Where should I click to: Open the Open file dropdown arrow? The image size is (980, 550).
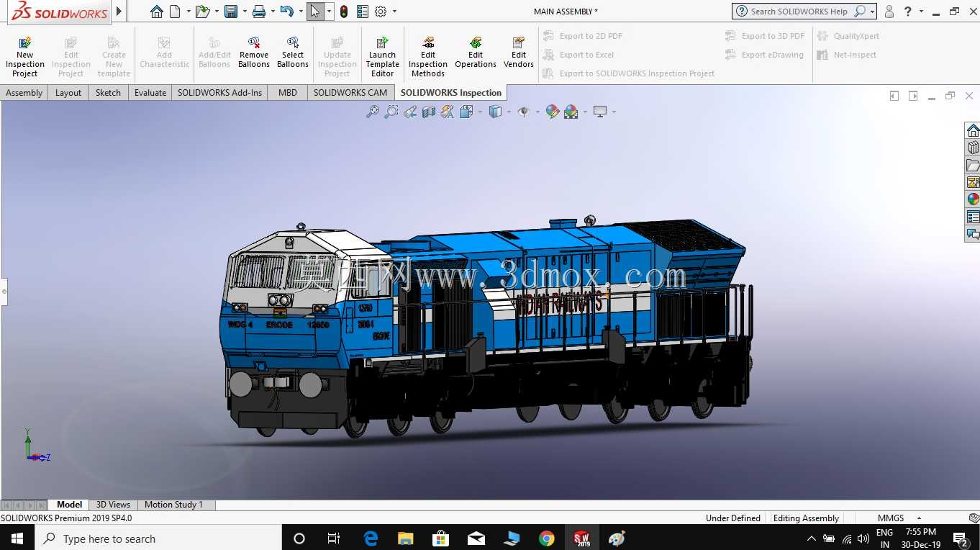[x=217, y=12]
